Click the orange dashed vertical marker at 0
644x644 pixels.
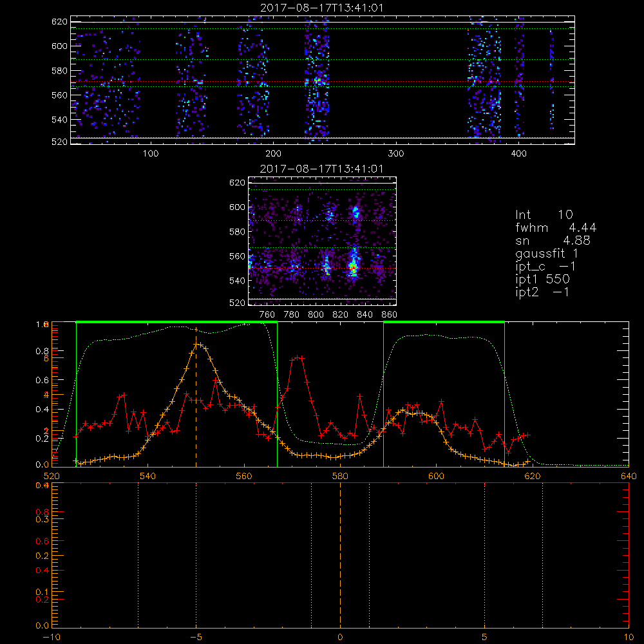click(340, 554)
